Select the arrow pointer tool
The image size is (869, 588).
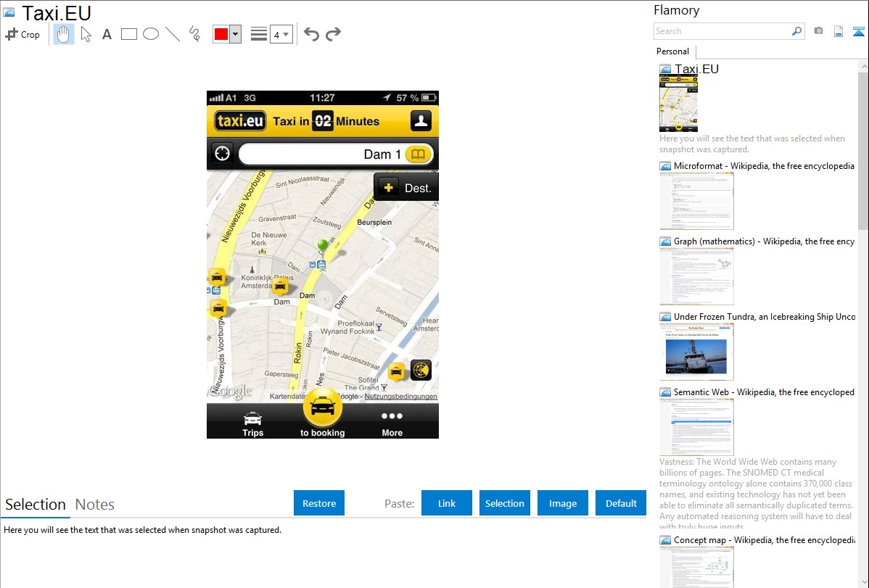pyautogui.click(x=86, y=34)
